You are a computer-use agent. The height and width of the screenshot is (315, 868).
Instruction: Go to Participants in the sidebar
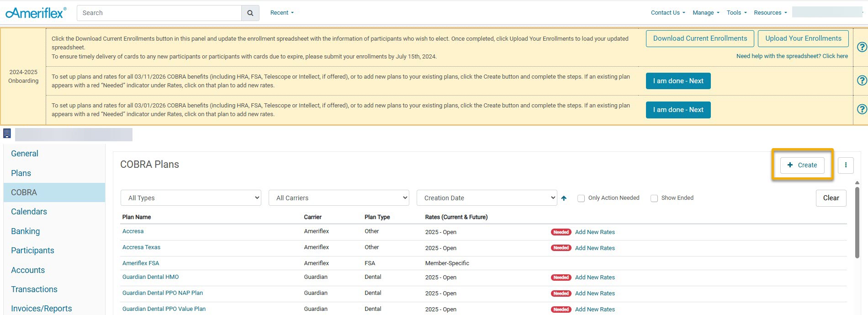32,251
